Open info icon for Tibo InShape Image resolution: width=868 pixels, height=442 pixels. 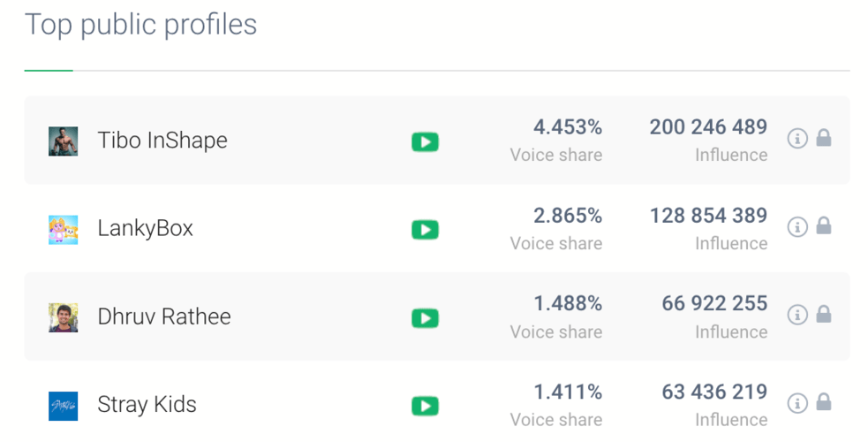(797, 139)
